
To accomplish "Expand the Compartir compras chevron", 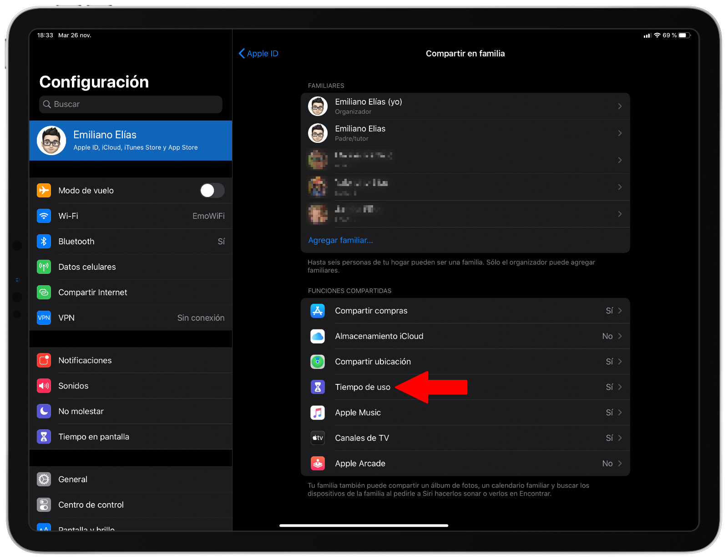I will point(620,311).
